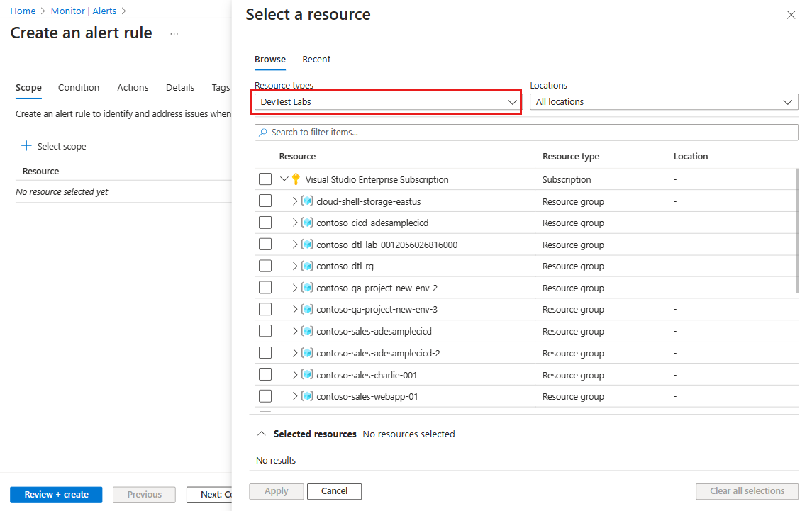Select the contoso-cicd-adesamplecicd checkbox
The height and width of the screenshot is (511, 812).
pos(265,222)
